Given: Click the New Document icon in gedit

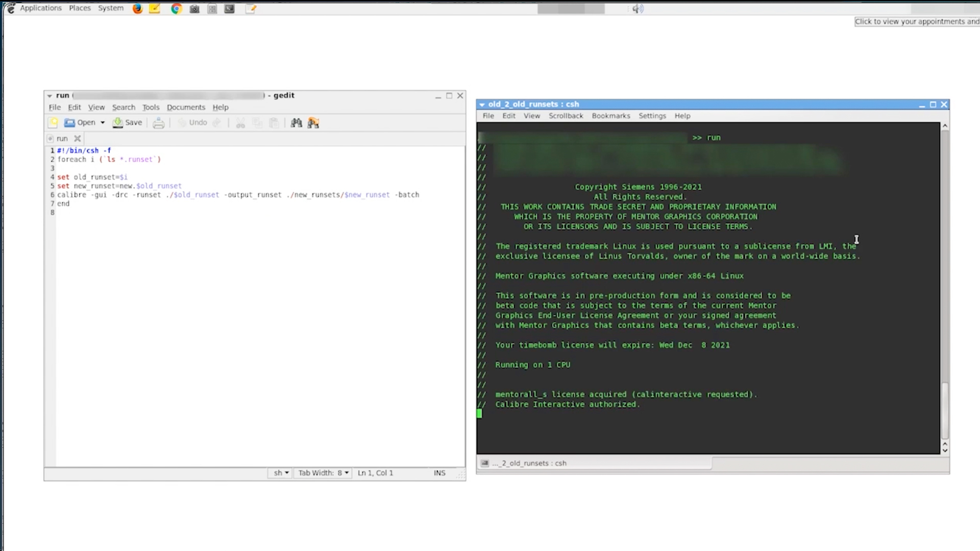Looking at the screenshot, I should (x=53, y=122).
